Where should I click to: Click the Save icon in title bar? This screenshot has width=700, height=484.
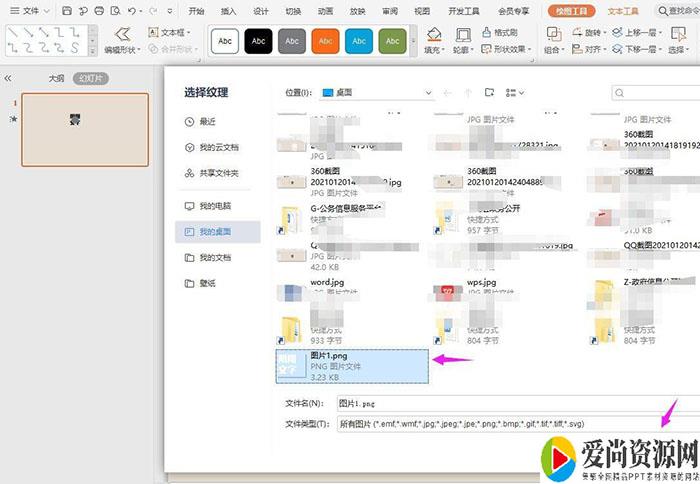point(66,11)
